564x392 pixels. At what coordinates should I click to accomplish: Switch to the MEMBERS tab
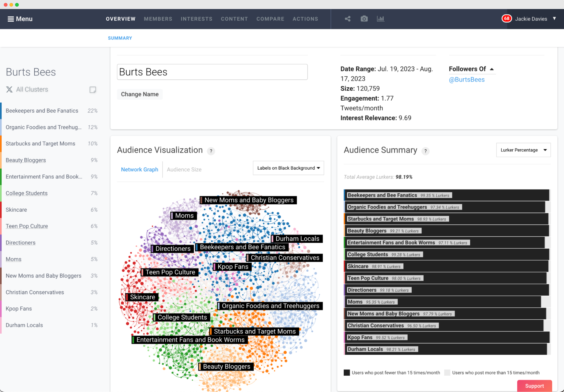158,19
